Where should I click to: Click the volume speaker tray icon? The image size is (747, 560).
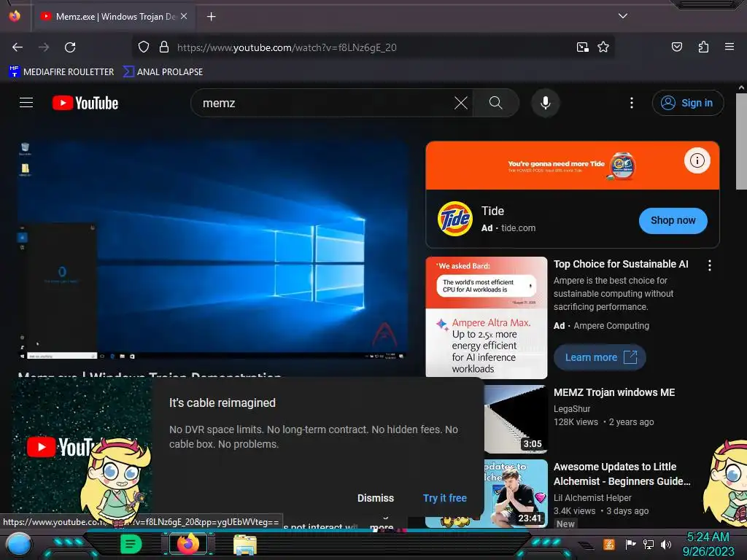click(665, 544)
